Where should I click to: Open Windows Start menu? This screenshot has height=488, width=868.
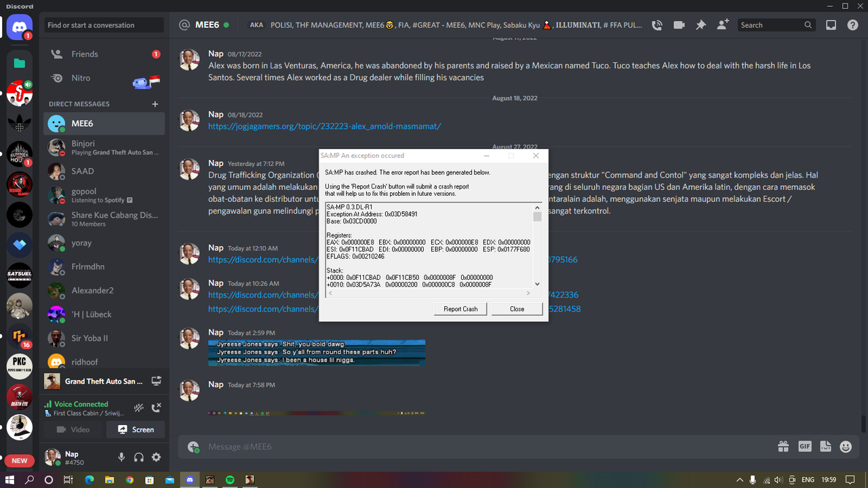9,480
